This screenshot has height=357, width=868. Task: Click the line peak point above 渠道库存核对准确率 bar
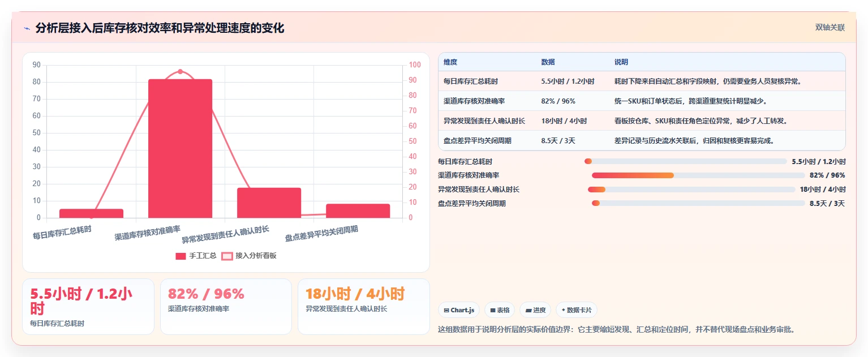[x=180, y=71]
